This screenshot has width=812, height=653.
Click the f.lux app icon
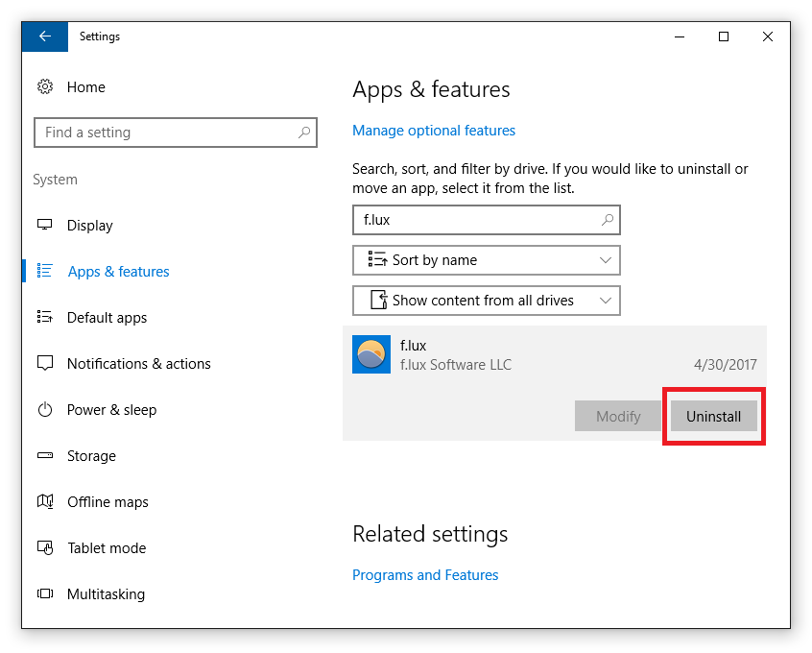pyautogui.click(x=371, y=354)
